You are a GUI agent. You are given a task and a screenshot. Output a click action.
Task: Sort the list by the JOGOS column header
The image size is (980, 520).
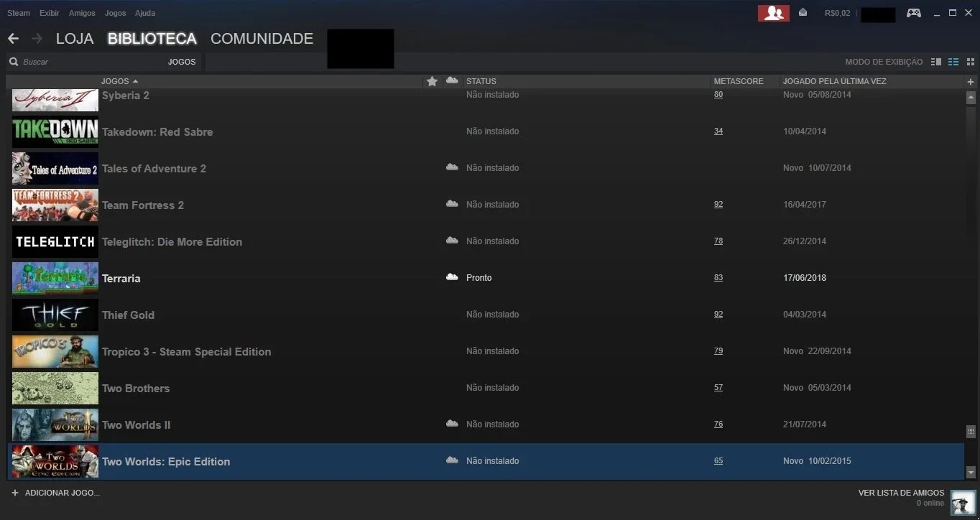tap(119, 81)
